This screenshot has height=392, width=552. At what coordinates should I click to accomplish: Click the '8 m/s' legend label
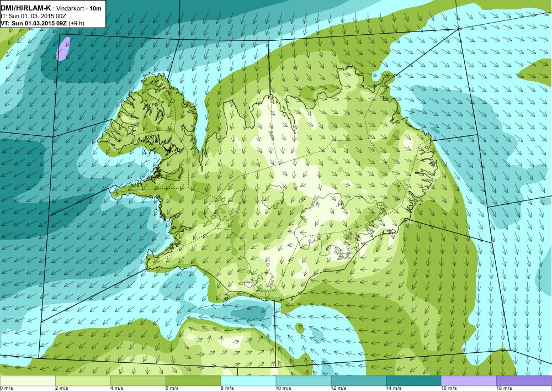227,389
